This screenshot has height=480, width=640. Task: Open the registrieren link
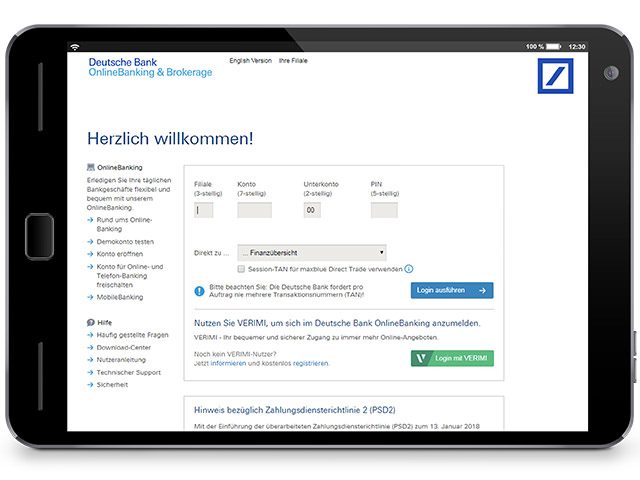point(311,363)
